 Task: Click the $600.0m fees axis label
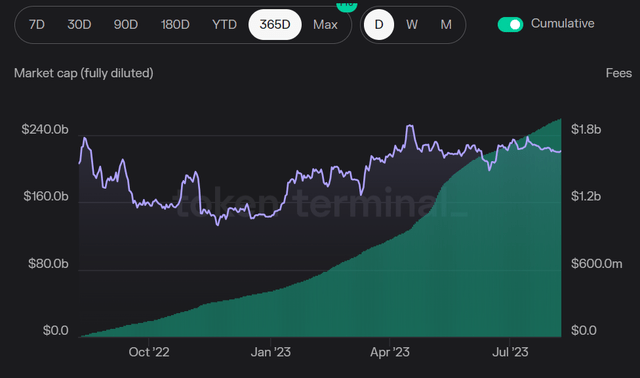pyautogui.click(x=597, y=264)
